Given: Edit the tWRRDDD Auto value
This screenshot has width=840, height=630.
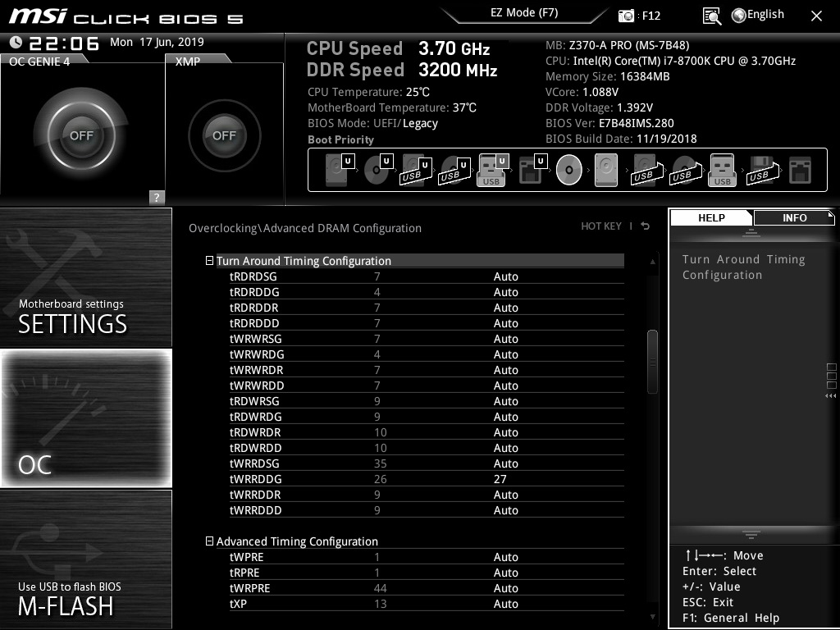Looking at the screenshot, I should pyautogui.click(x=505, y=510).
